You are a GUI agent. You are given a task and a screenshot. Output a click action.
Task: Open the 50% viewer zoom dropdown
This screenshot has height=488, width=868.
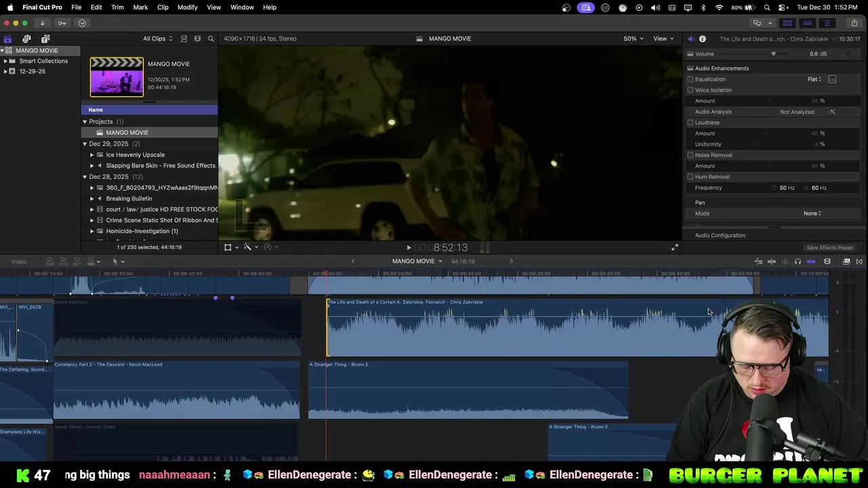[x=633, y=39]
